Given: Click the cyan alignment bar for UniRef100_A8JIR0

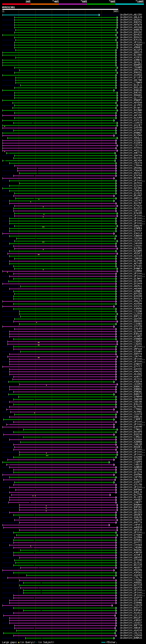Looking at the screenshot, I should (51, 15).
